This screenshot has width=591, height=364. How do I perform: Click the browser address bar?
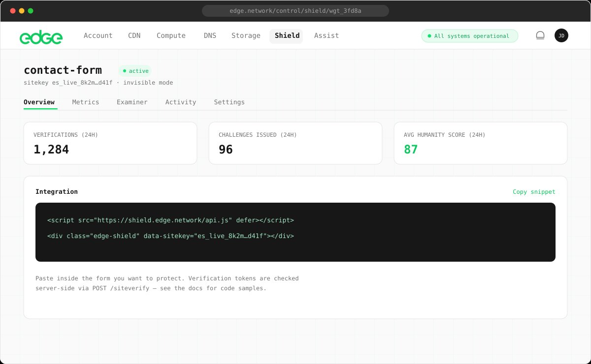tap(295, 11)
